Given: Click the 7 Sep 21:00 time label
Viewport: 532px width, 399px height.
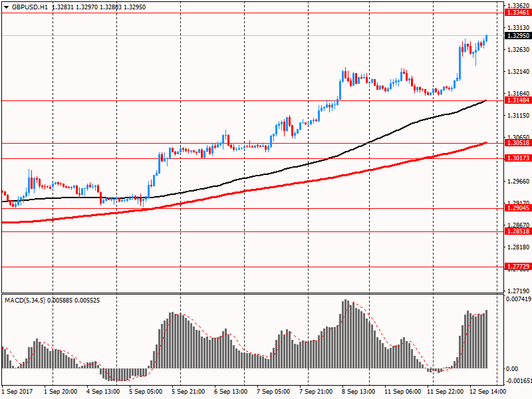Looking at the screenshot, I should (x=316, y=392).
